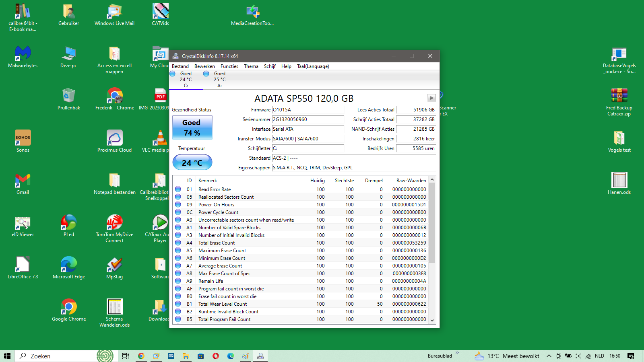Select the Power Cycle Count row
Screen dimensions: 644x362
301,212
